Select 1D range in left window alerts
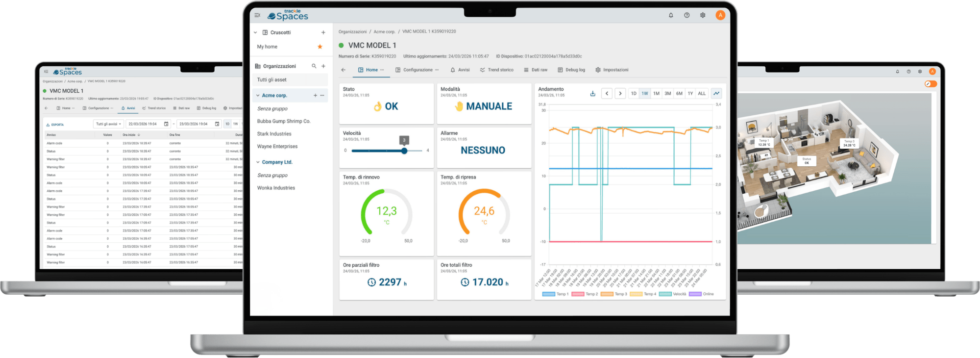Viewport: 980px width, 358px height. (227, 124)
